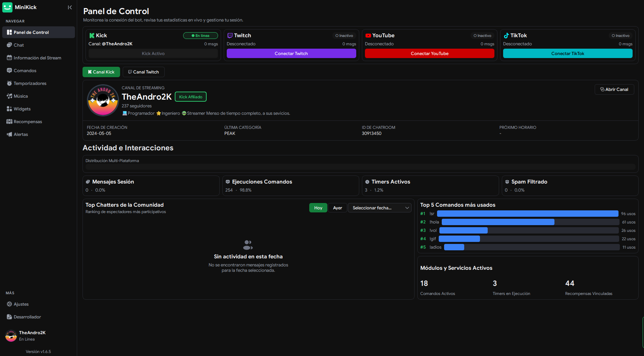Click the Spam Filtrado stat card
The image size is (644, 356).
point(570,186)
